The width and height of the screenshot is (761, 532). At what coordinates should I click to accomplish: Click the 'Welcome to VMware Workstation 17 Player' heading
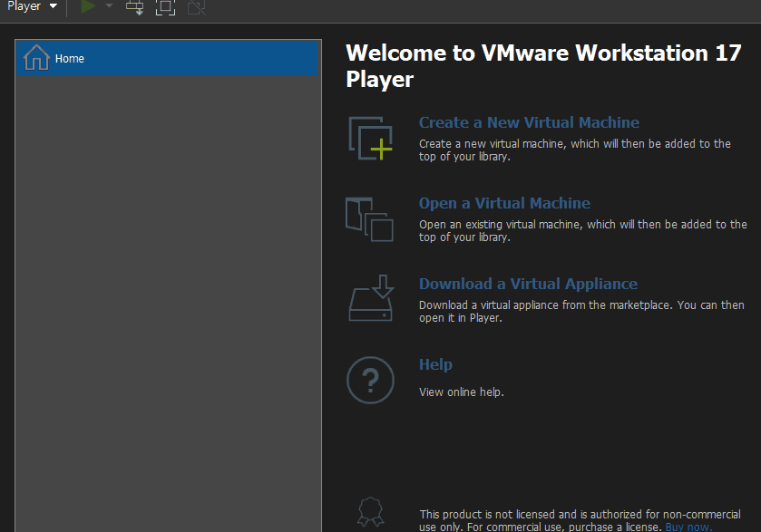click(543, 66)
